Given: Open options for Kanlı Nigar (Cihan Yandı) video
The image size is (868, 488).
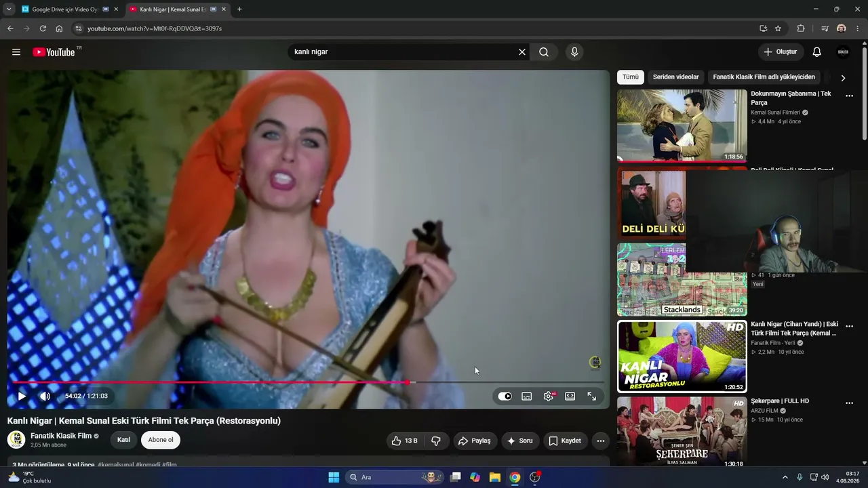Looking at the screenshot, I should (x=849, y=326).
